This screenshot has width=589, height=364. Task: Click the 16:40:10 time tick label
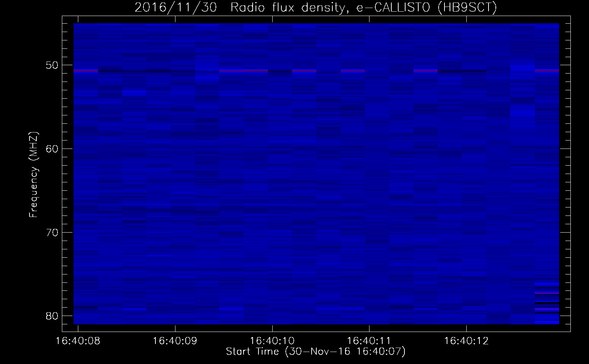[x=272, y=341]
